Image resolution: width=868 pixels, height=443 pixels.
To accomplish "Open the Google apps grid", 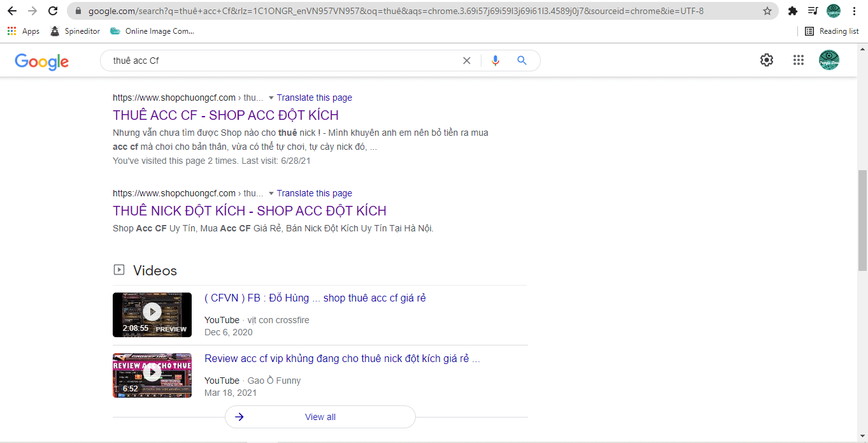I will pyautogui.click(x=799, y=60).
